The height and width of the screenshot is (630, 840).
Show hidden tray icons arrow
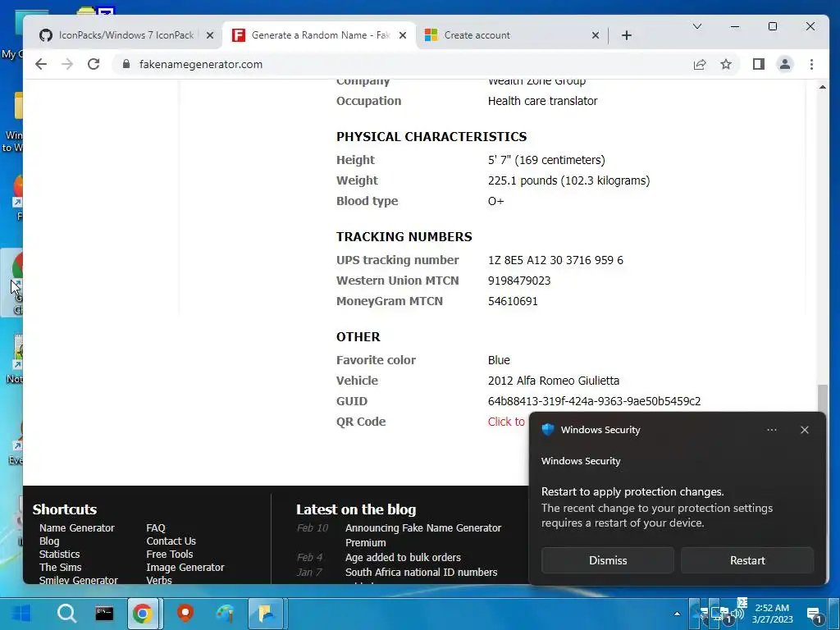coord(677,614)
